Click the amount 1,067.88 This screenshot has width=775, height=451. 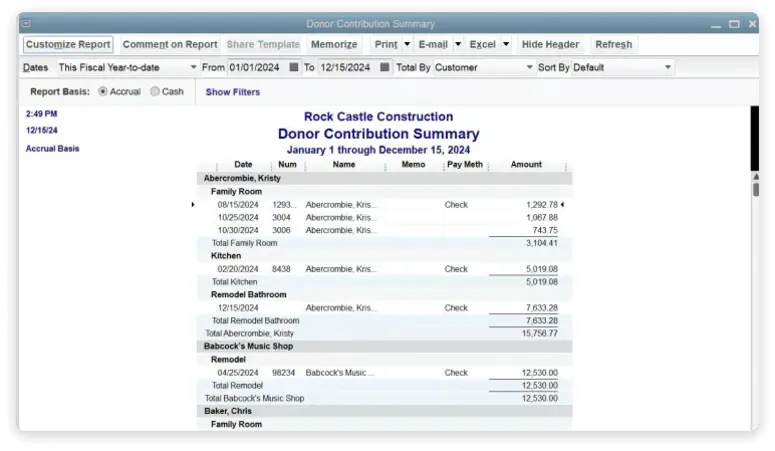[x=542, y=218]
